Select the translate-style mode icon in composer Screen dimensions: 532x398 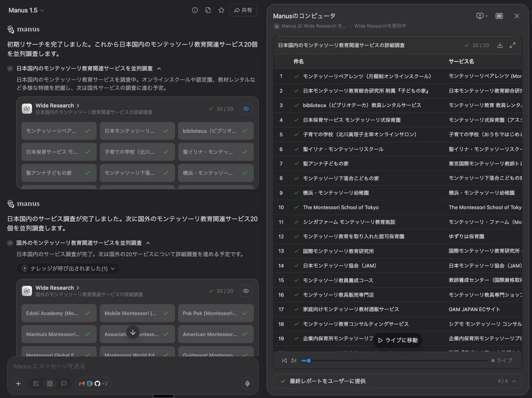click(x=36, y=384)
